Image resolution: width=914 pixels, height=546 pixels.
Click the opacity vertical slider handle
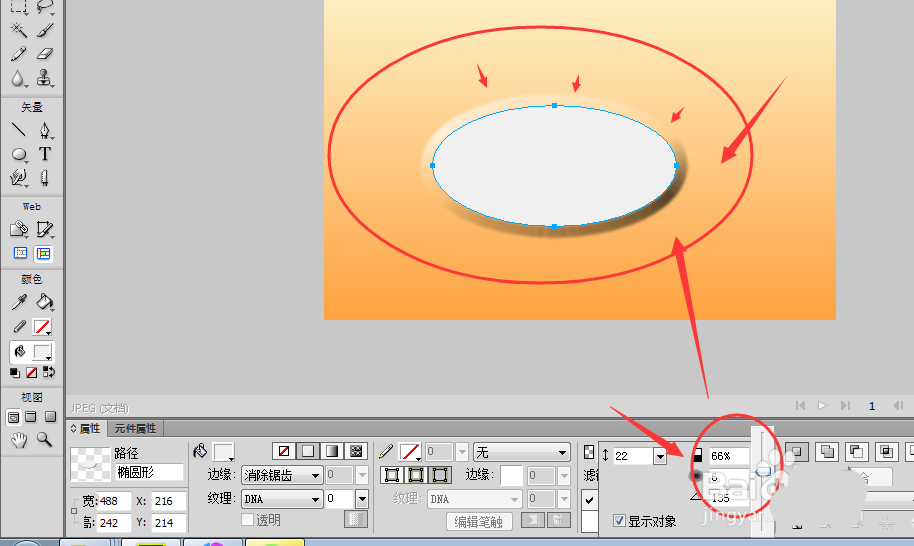(762, 471)
